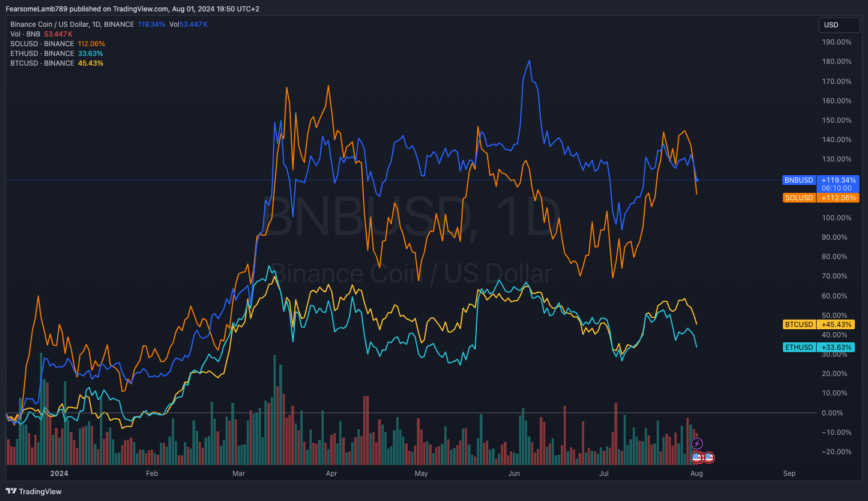Click the Feb label on the time axis
This screenshot has width=868, height=501.
point(152,474)
